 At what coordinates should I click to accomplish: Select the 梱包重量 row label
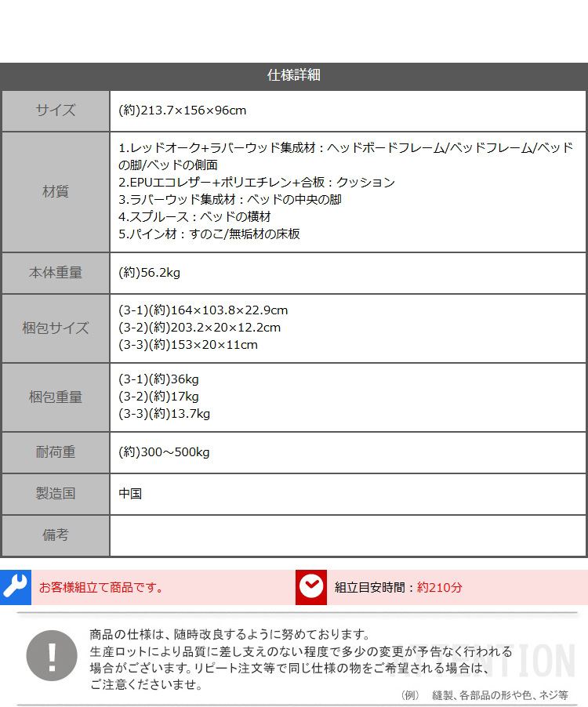click(x=56, y=397)
